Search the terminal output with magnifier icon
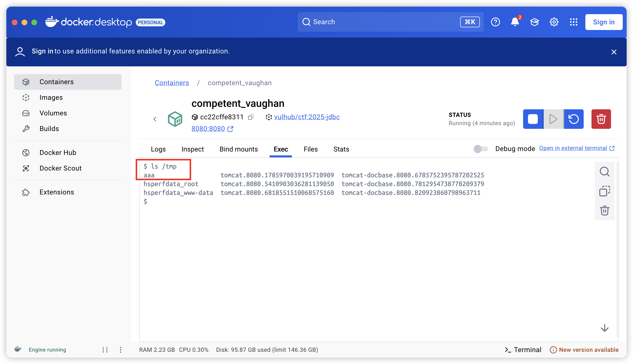 point(604,172)
